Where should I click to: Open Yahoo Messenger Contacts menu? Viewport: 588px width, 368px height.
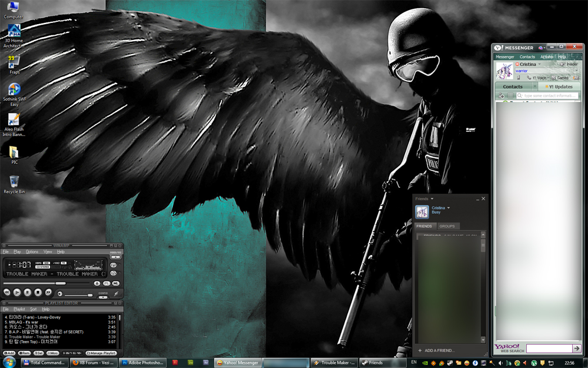527,57
